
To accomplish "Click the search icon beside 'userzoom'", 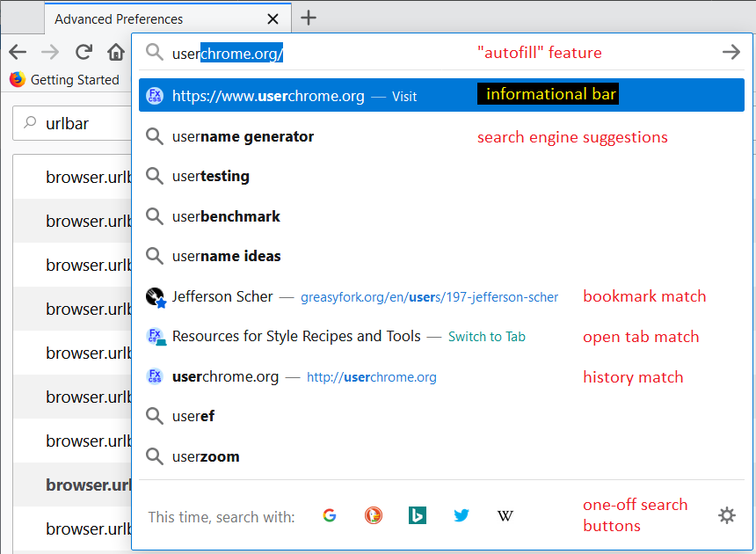I will point(155,456).
